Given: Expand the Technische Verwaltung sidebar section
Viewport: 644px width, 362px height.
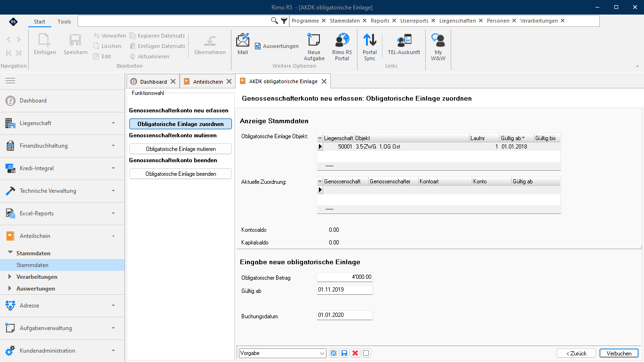Looking at the screenshot, I should click(62, 191).
